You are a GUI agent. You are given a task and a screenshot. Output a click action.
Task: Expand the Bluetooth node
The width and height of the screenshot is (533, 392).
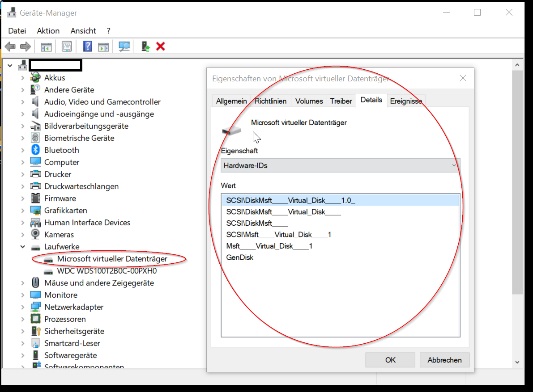click(x=22, y=150)
